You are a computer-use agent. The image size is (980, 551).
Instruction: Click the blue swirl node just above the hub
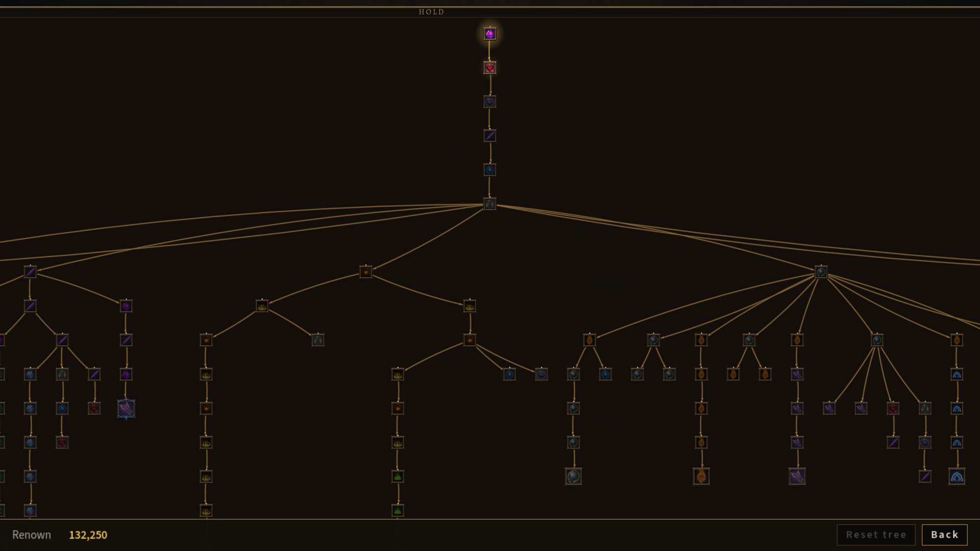coord(489,170)
